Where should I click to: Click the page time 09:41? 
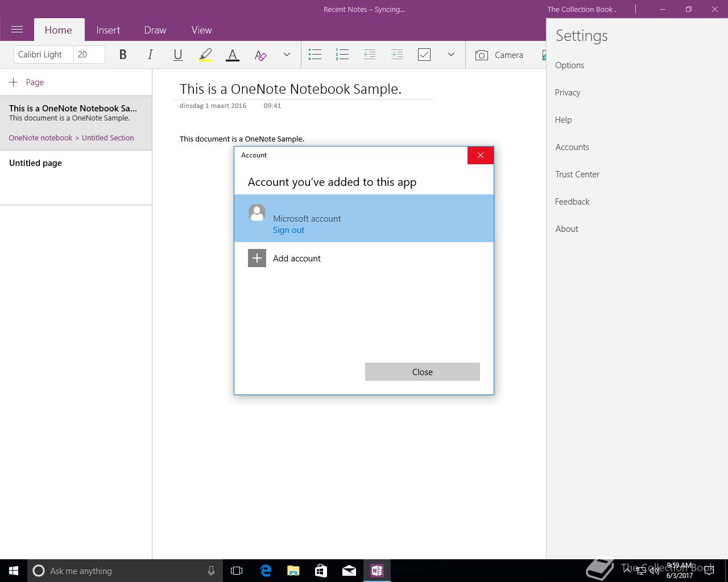tap(272, 106)
